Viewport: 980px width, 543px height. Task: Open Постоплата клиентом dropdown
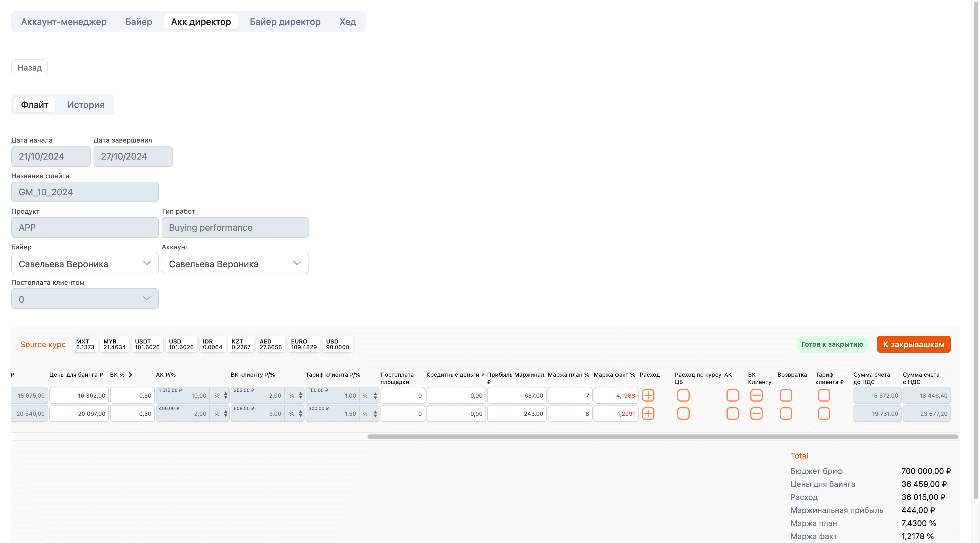click(x=85, y=299)
